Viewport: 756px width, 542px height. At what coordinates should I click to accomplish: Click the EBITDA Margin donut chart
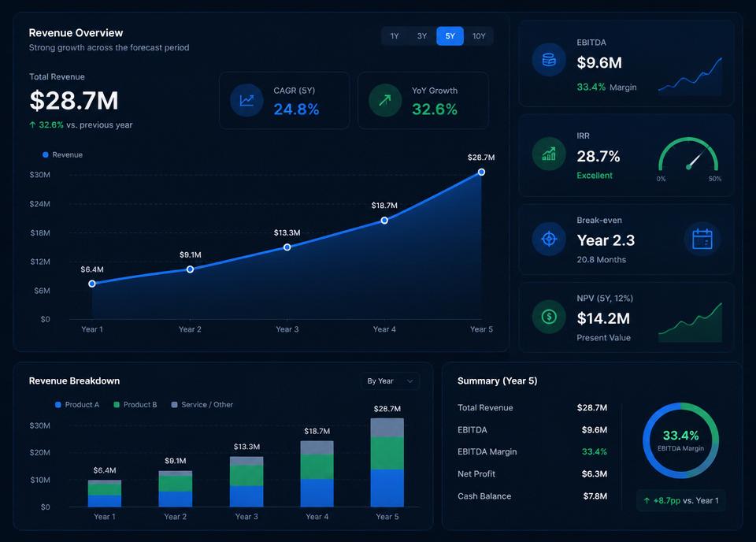pyautogui.click(x=680, y=440)
